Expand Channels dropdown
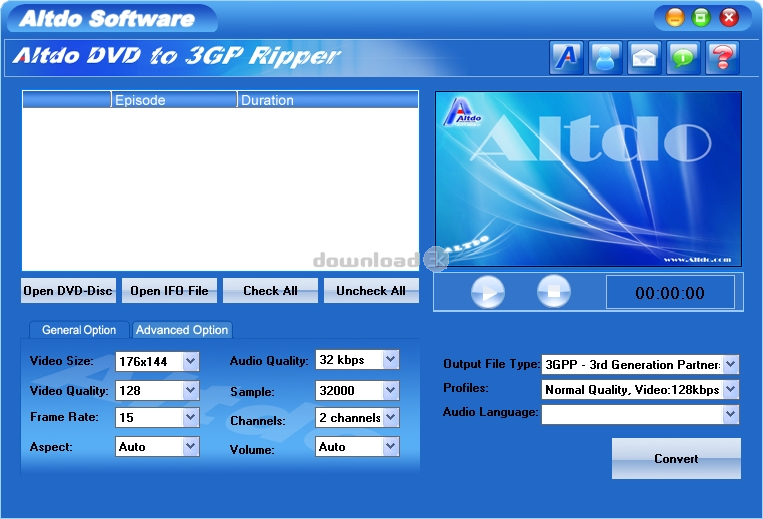This screenshot has width=763, height=519. 391,417
